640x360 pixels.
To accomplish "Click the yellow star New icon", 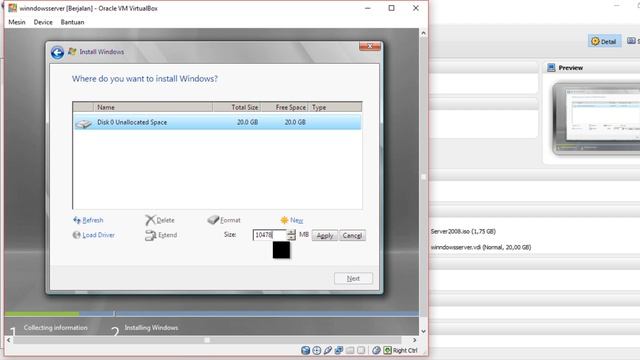I will (x=284, y=220).
